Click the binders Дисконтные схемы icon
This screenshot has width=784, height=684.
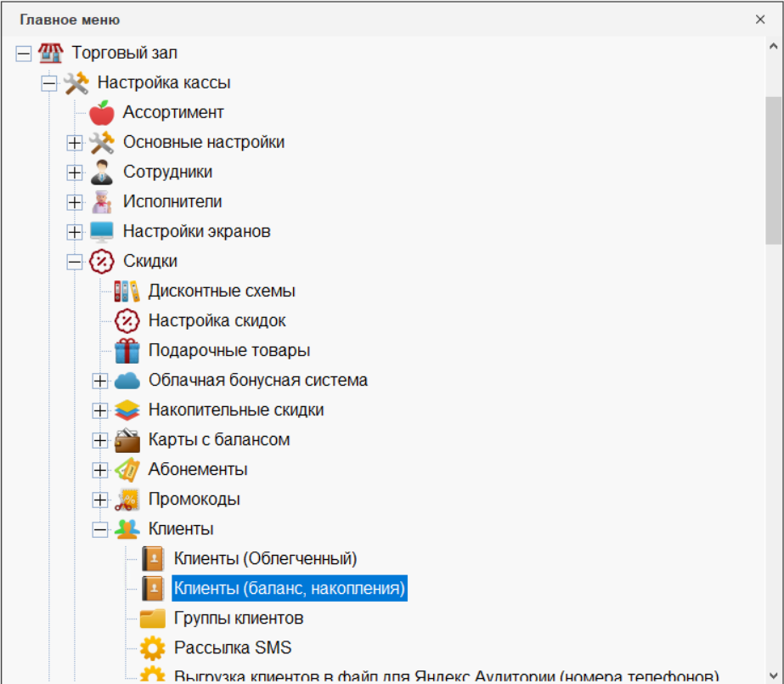(127, 291)
